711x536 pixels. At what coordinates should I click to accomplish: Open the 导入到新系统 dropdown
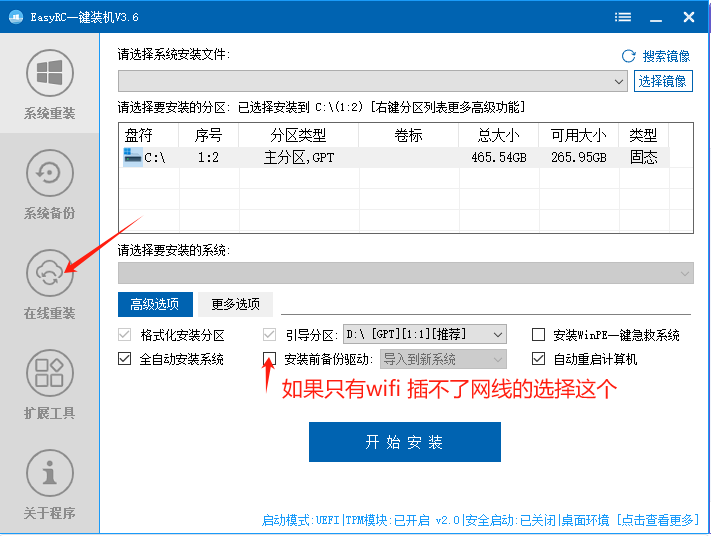pyautogui.click(x=443, y=359)
